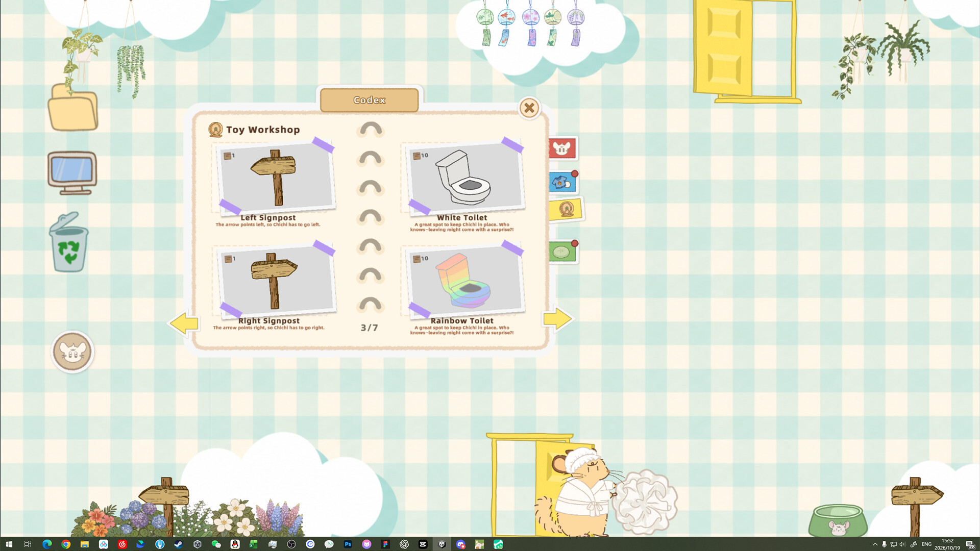This screenshot has width=980, height=551.
Task: Open the Windows Start menu
Action: [x=9, y=544]
